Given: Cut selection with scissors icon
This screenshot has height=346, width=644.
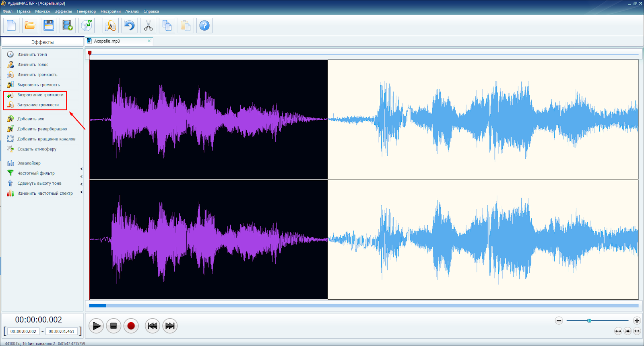Looking at the screenshot, I should tap(148, 26).
